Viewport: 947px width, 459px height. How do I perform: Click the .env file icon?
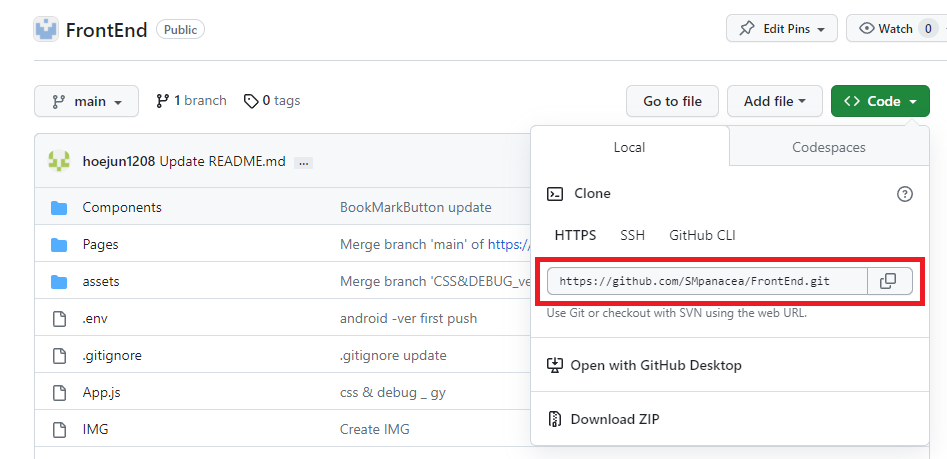(x=59, y=318)
